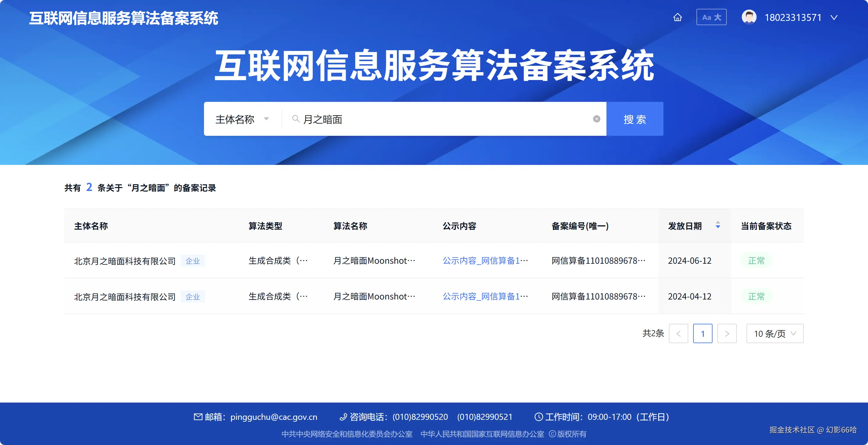Open 公示内容 link for 2024-04-12 record

[x=485, y=296]
